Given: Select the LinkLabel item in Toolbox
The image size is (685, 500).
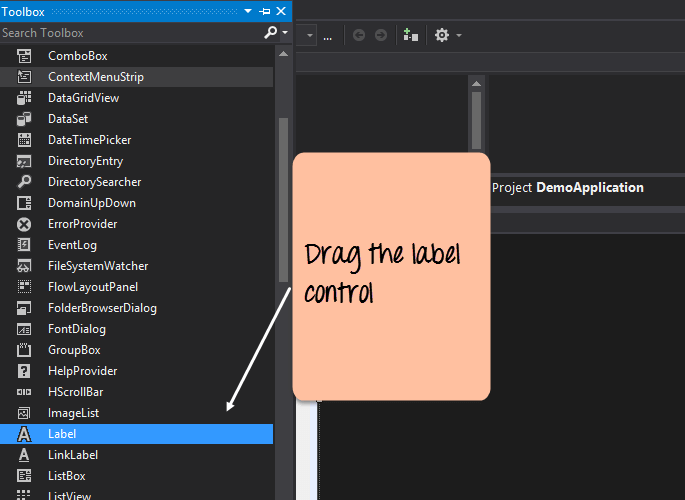Looking at the screenshot, I should click(72, 455).
